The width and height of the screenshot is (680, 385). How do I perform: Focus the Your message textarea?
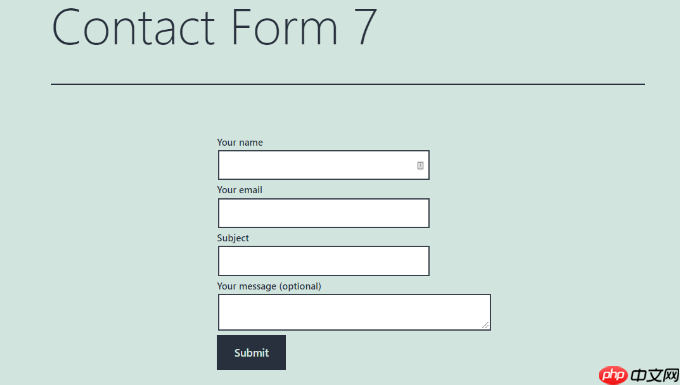(x=354, y=312)
